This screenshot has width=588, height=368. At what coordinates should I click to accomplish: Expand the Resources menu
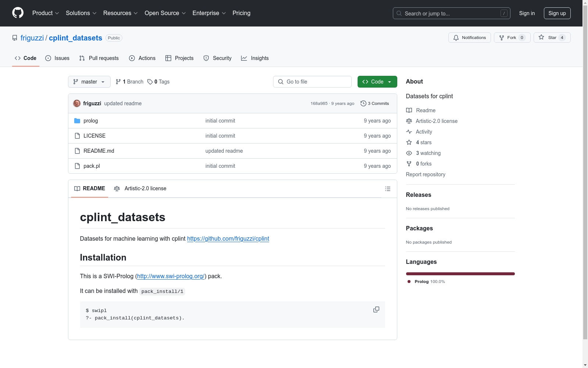tap(121, 13)
